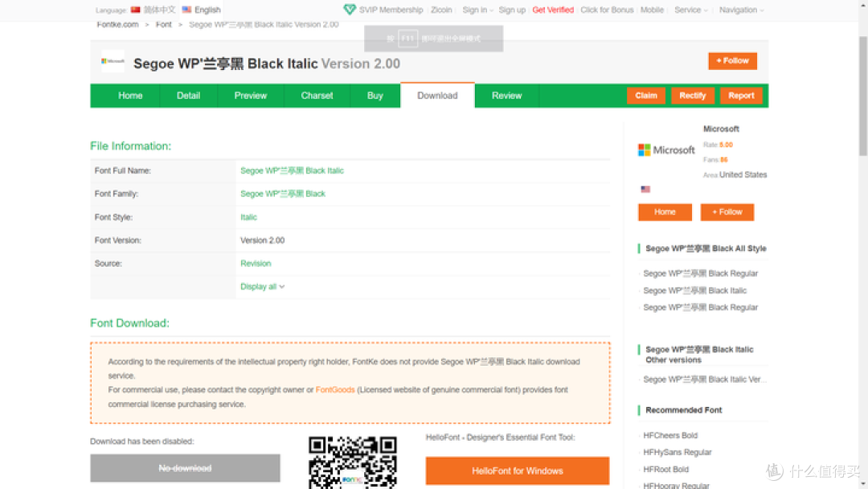This screenshot has height=489, width=868.
Task: Click the Fontke.com breadcrumb link
Action: pos(117,24)
